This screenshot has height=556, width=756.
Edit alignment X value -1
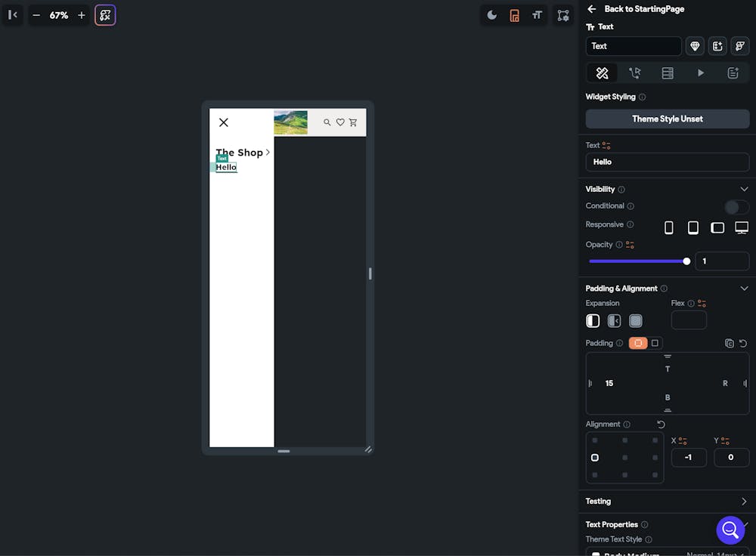click(x=689, y=457)
